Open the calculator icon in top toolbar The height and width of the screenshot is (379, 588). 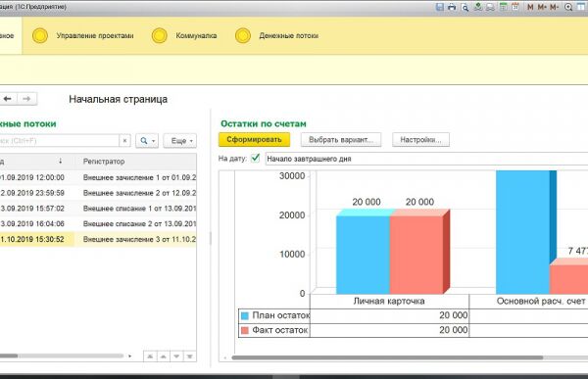504,7
